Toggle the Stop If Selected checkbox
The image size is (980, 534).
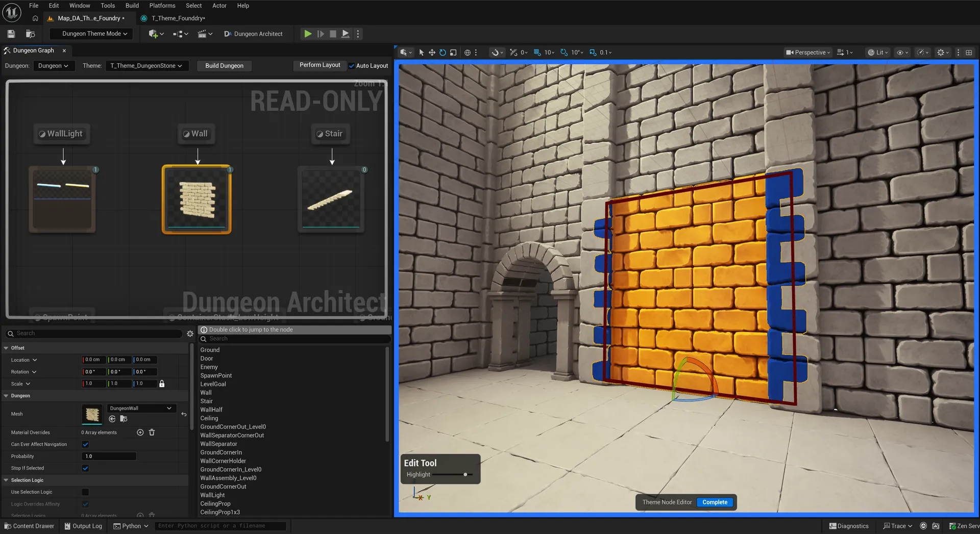(85, 468)
